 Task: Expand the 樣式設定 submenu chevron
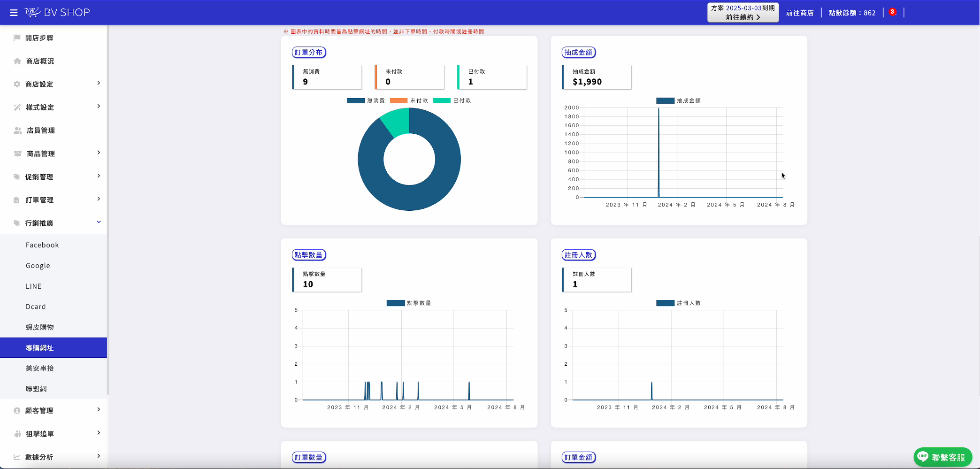99,106
